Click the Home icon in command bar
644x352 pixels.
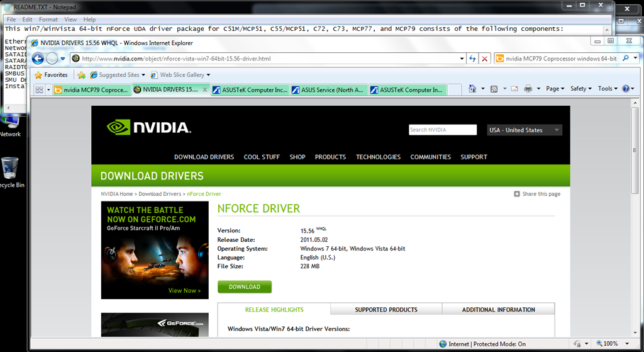[x=472, y=89]
